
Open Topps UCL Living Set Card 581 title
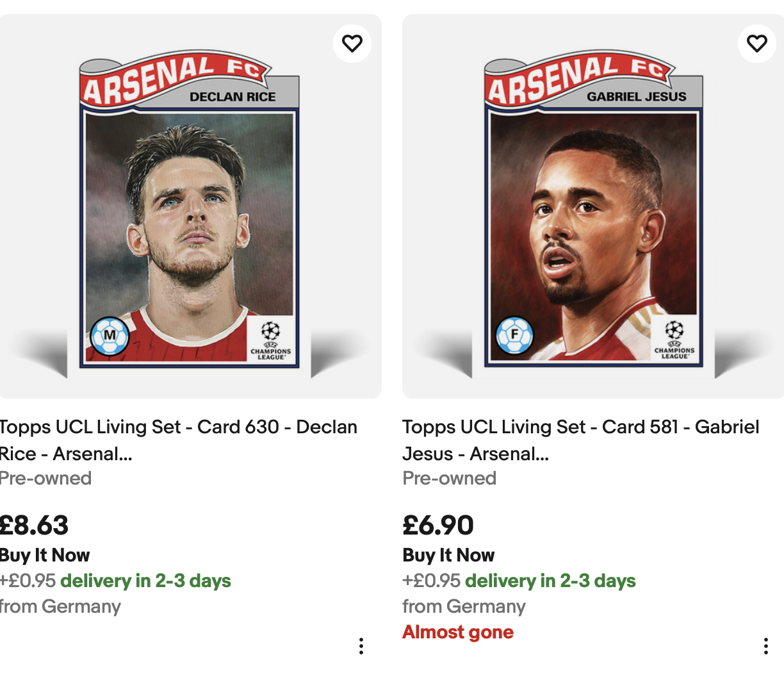(x=581, y=440)
